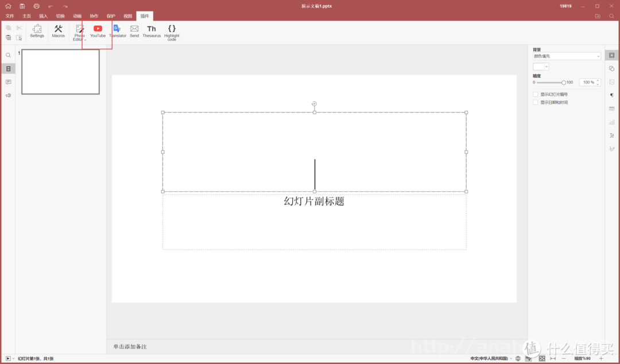The width and height of the screenshot is (620, 364).
Task: Switch to the 保护 tab
Action: pyautogui.click(x=111, y=16)
